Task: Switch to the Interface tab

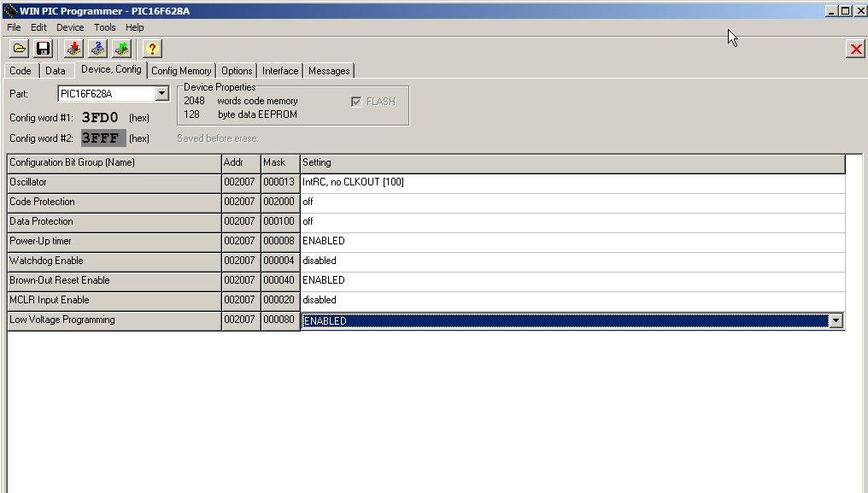Action: (x=280, y=71)
